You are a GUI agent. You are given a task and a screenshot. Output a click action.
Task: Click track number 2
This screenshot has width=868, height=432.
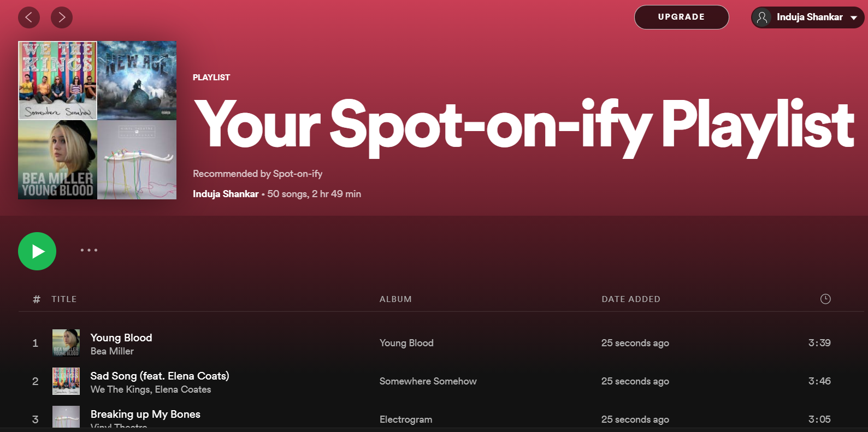point(36,381)
